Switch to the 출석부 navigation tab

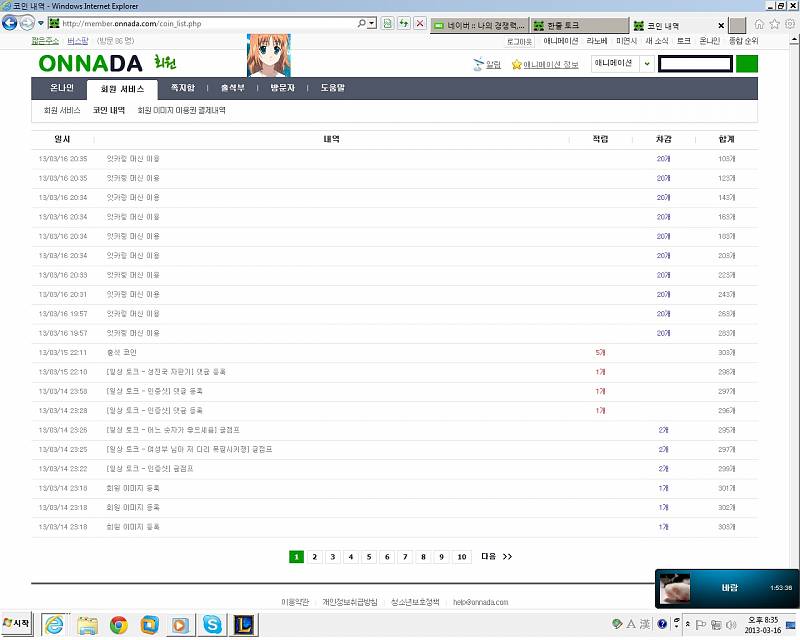coord(231,88)
